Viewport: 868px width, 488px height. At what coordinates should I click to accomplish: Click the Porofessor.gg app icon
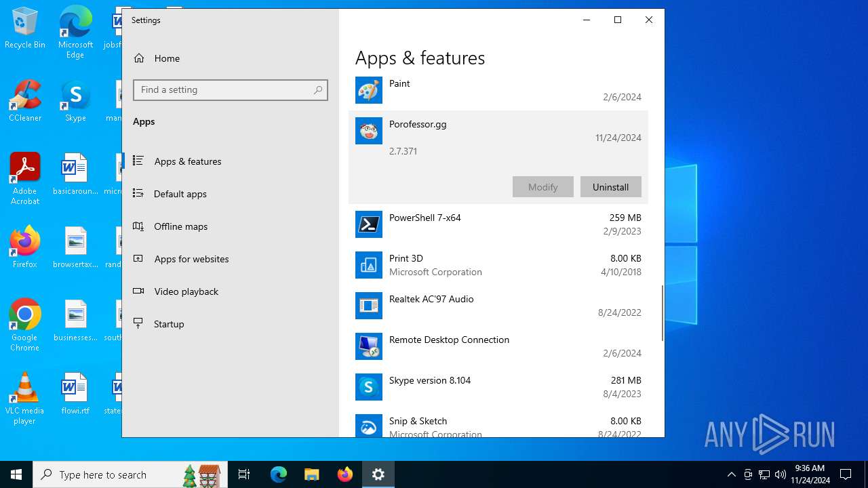click(369, 131)
